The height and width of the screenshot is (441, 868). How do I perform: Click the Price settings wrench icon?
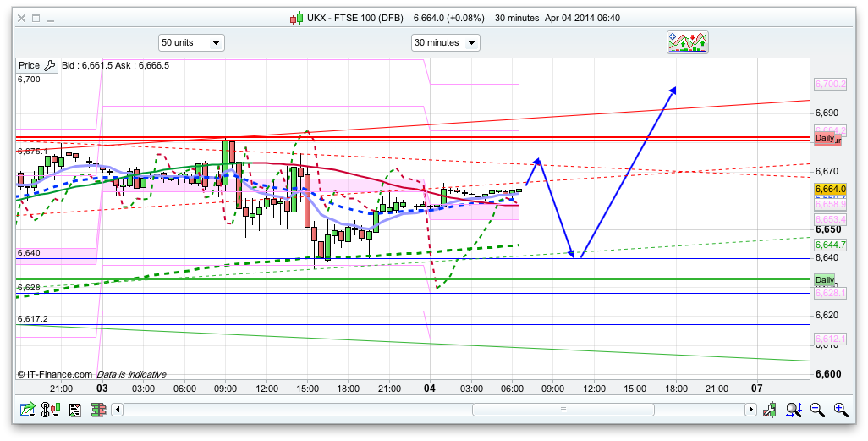point(49,65)
